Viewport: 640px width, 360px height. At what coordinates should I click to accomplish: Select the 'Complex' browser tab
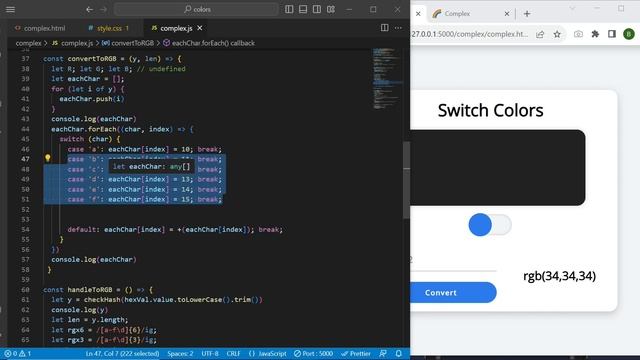pos(470,13)
